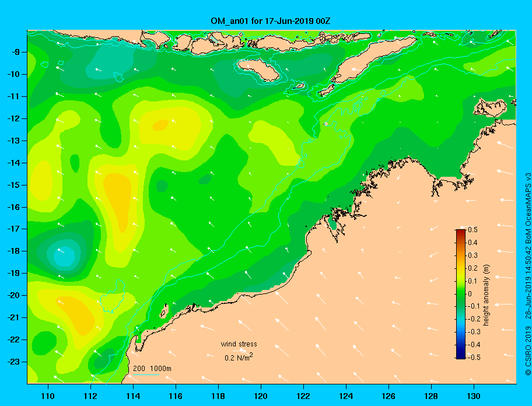Image resolution: width=532 pixels, height=406 pixels.
Task: Click the latitude label '-21'
Action: [x=13, y=318]
